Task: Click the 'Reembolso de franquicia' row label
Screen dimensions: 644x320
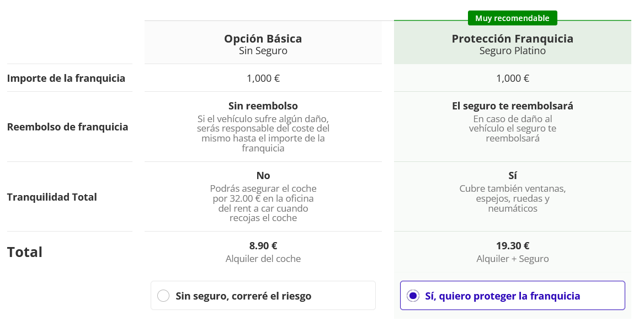Action: pyautogui.click(x=68, y=127)
